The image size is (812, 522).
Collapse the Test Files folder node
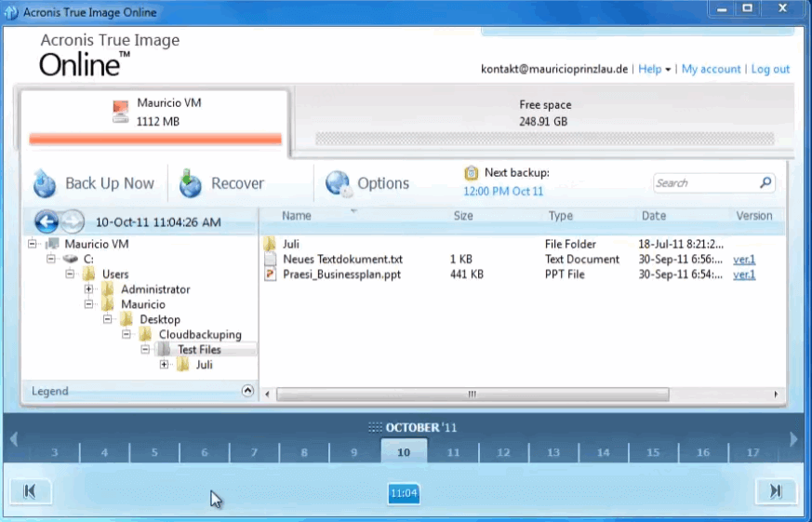pyautogui.click(x=145, y=350)
